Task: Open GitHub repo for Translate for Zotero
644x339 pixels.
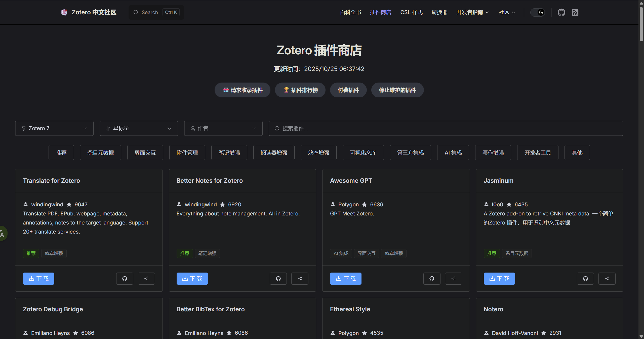Action: point(125,279)
